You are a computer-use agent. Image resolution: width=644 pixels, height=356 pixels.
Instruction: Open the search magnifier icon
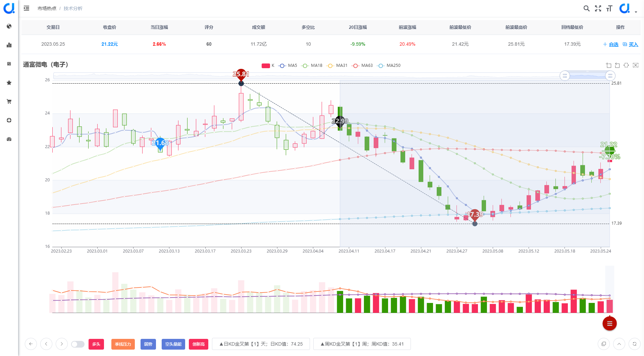[x=586, y=8]
